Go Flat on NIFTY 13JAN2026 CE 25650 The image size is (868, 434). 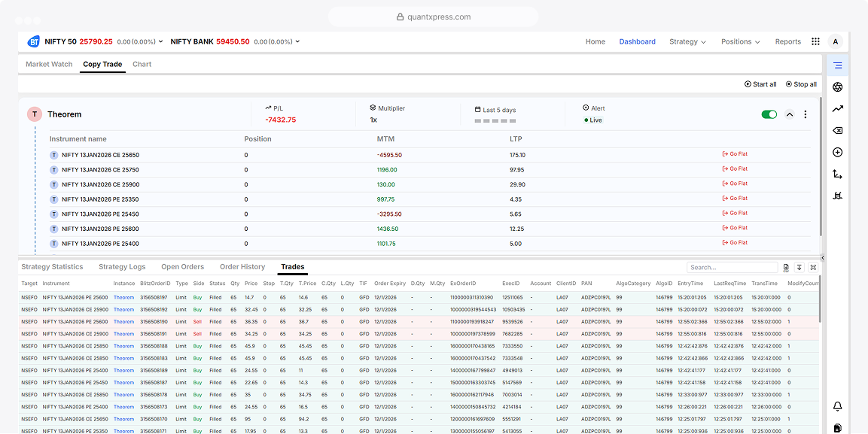coord(736,154)
